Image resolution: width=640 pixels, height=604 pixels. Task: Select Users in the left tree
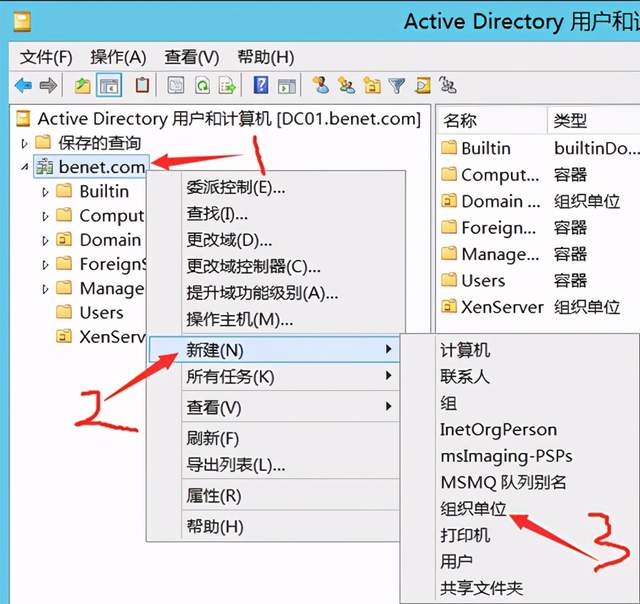tap(101, 313)
